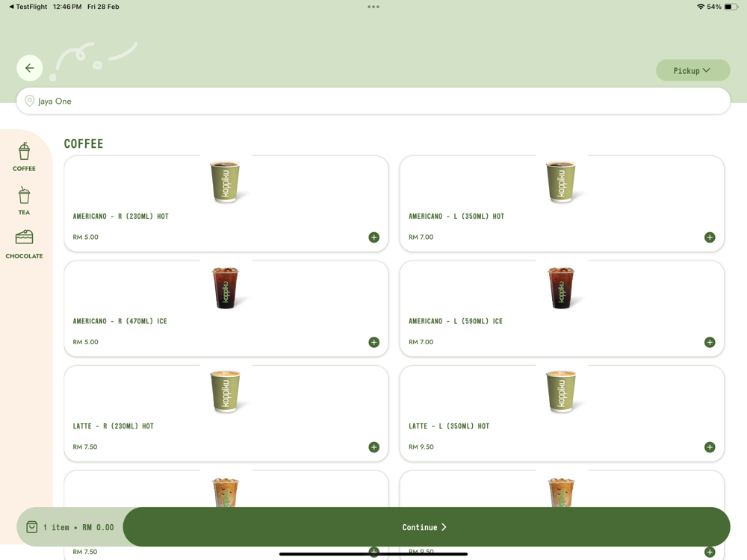Click the COFFEE section heading

click(x=84, y=143)
